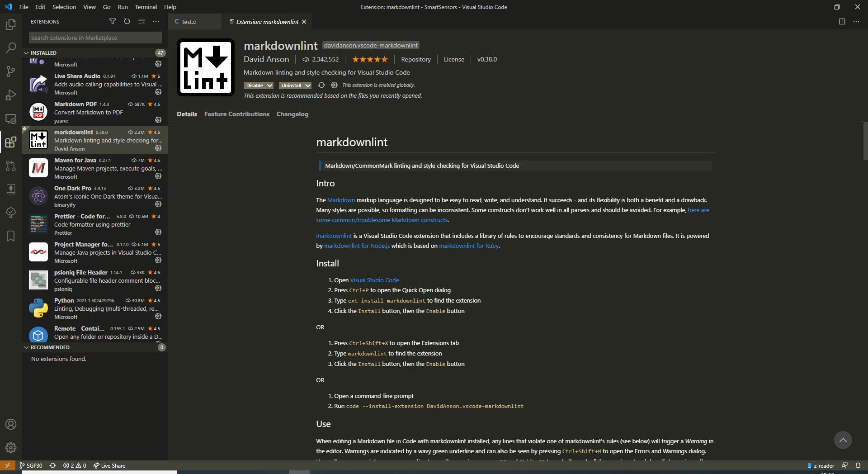
Task: Start Live Share from status bar
Action: pyautogui.click(x=109, y=465)
